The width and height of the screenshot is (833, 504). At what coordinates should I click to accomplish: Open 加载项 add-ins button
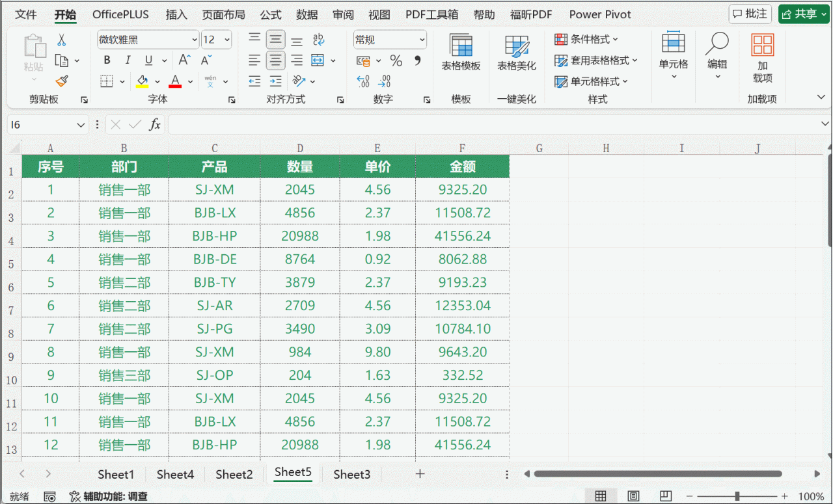click(762, 58)
